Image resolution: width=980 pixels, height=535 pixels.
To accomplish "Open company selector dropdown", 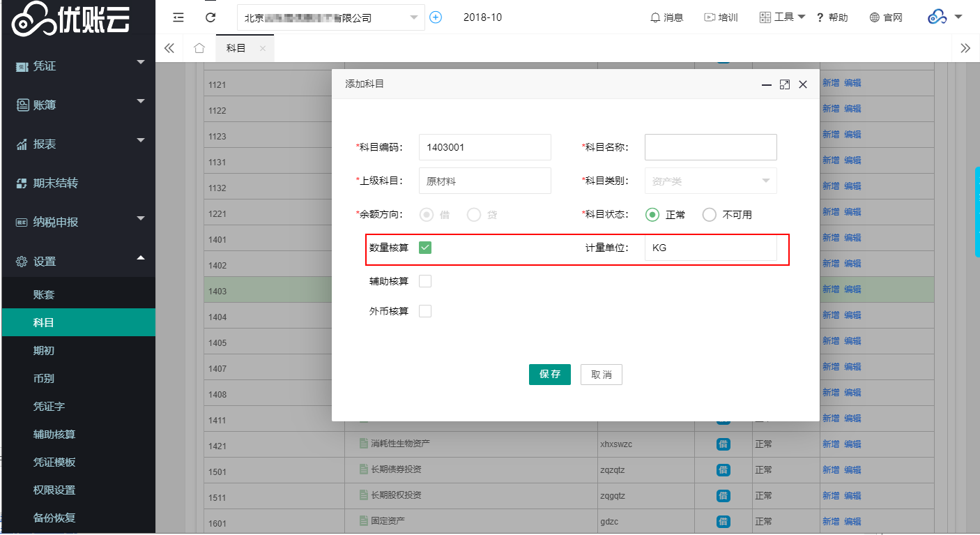I will point(331,17).
